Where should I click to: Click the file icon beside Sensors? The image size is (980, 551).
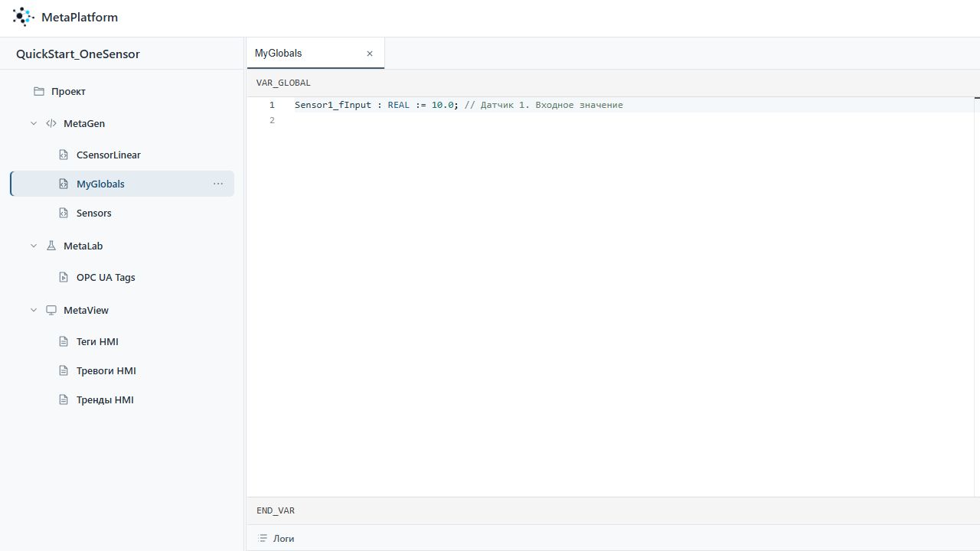[64, 213]
